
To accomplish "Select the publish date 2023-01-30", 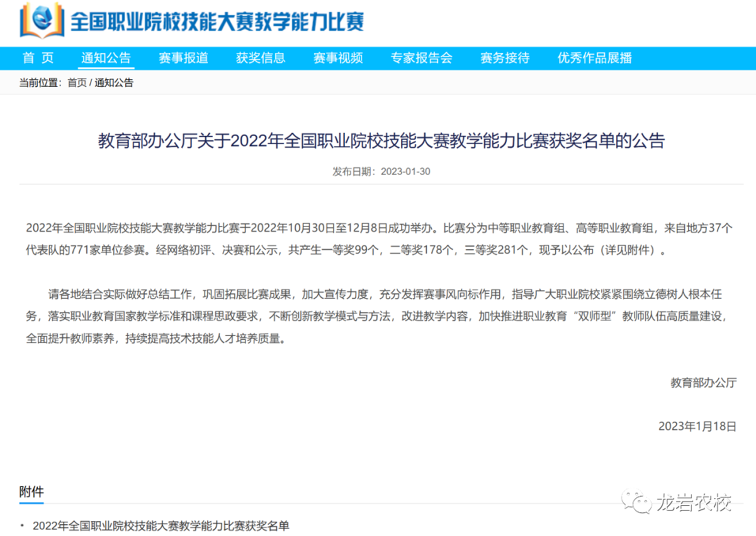I will (405, 172).
